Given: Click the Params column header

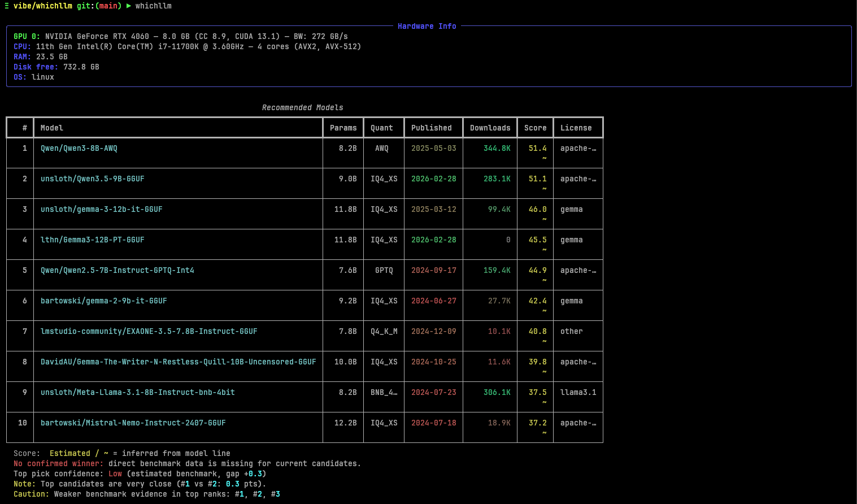Looking at the screenshot, I should (343, 128).
